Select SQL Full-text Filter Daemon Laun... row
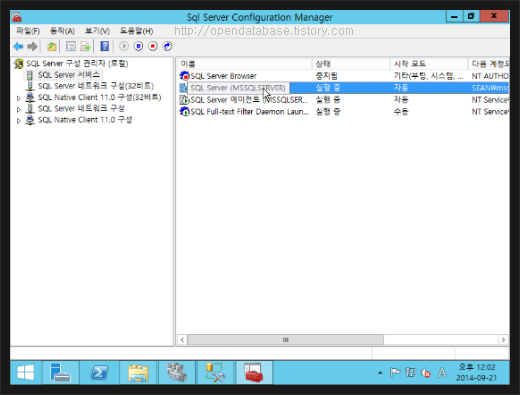Screen dimensions: 520x395 pos(344,112)
